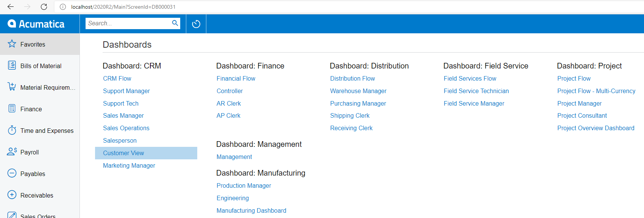Open the Support Tech dashboard
Viewport: 644px width, 218px height.
(121, 103)
